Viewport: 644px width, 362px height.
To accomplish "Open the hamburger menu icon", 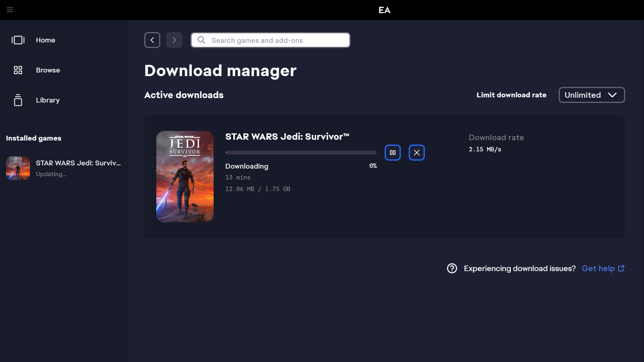I will tap(10, 10).
